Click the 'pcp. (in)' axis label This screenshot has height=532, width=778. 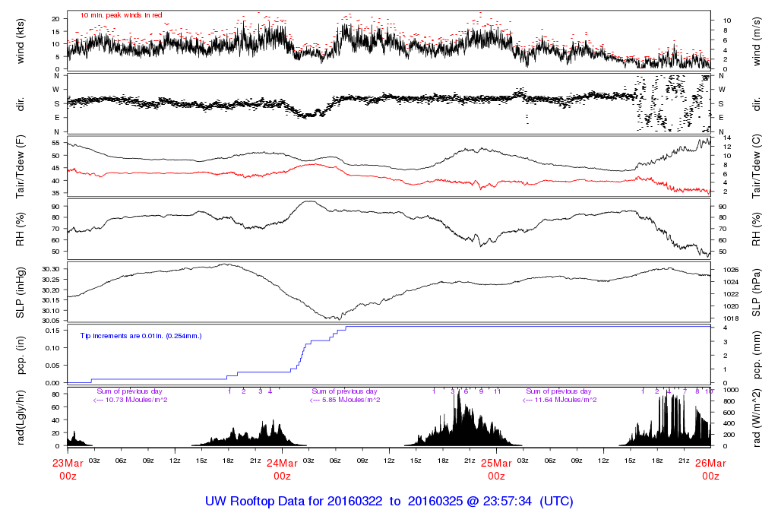pyautogui.click(x=21, y=355)
